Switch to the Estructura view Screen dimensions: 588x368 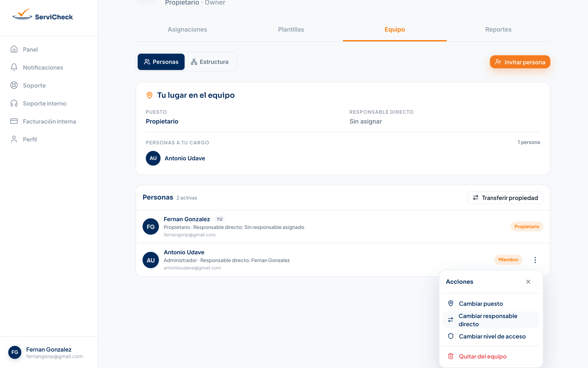(210, 62)
